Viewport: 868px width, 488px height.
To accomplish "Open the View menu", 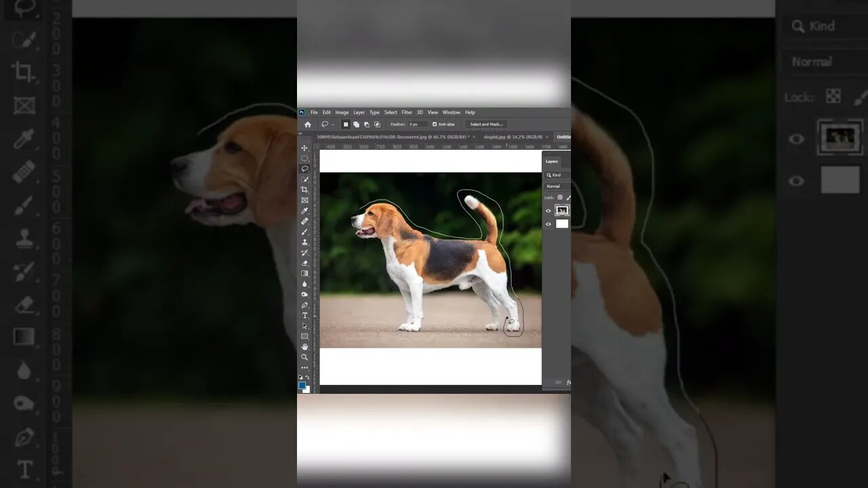I will point(433,113).
